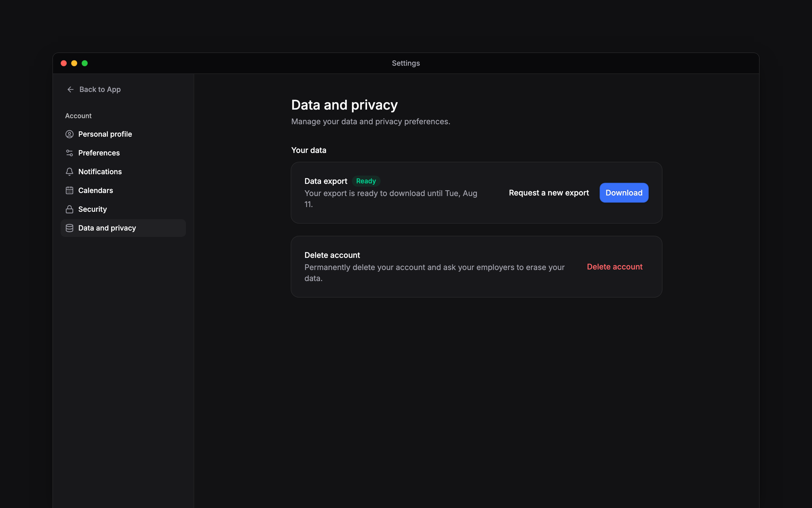Screen dimensions: 812x508
Task: Click the back arrow icon
Action: (70, 89)
